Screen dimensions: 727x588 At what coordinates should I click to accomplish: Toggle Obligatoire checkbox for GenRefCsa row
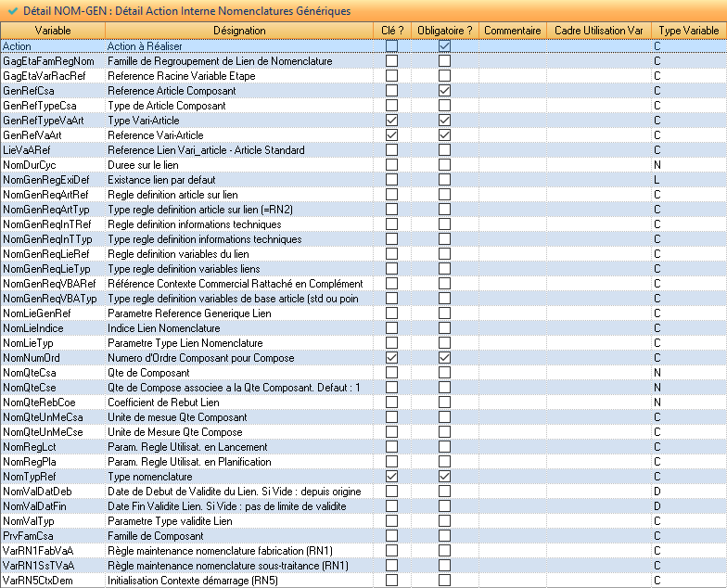pyautogui.click(x=445, y=91)
